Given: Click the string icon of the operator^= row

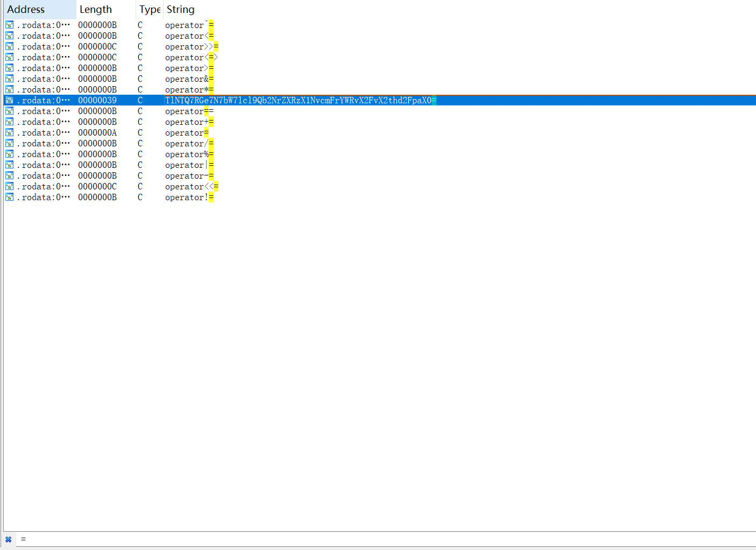Looking at the screenshot, I should click(9, 25).
